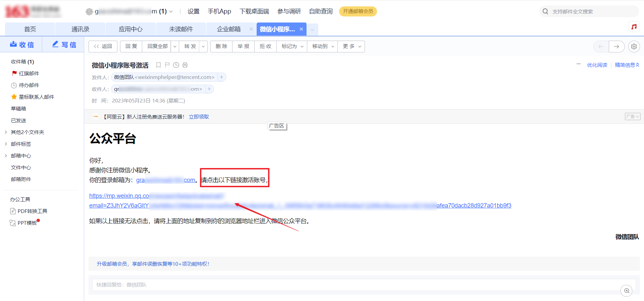Click the bookmark icon beside the mail subject
Image resolution: width=644 pixels, height=301 pixels.
pyautogui.click(x=158, y=65)
